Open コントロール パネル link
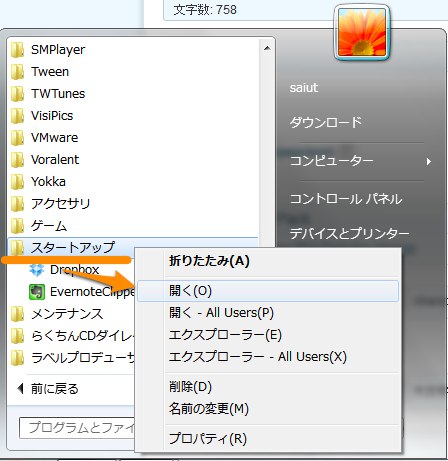The height and width of the screenshot is (461, 448). (x=346, y=199)
